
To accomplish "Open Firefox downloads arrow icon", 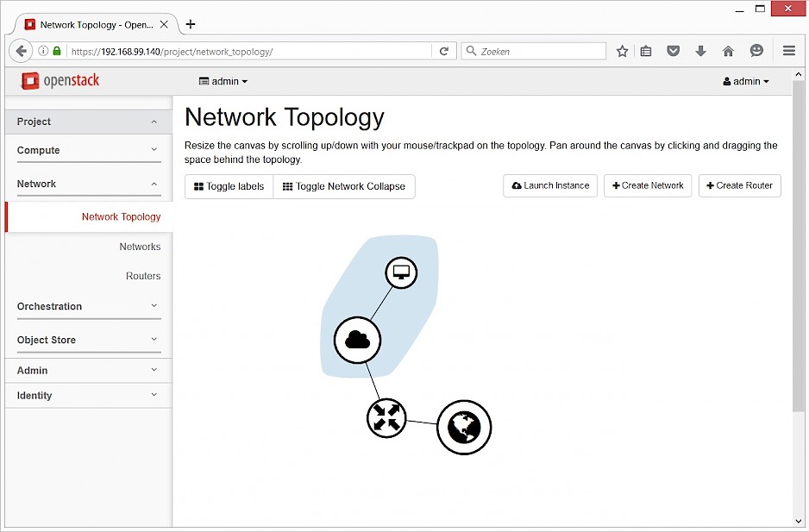I will [700, 51].
